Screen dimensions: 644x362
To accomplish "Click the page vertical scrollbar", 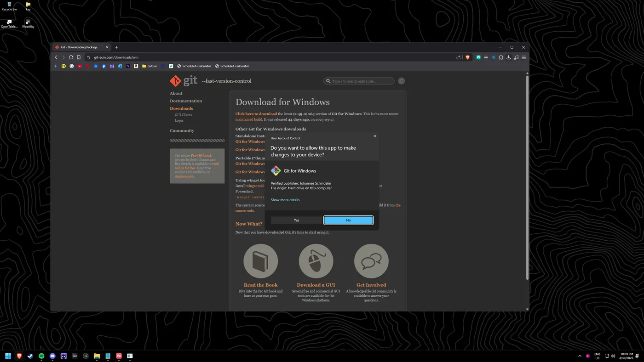I will point(527,177).
